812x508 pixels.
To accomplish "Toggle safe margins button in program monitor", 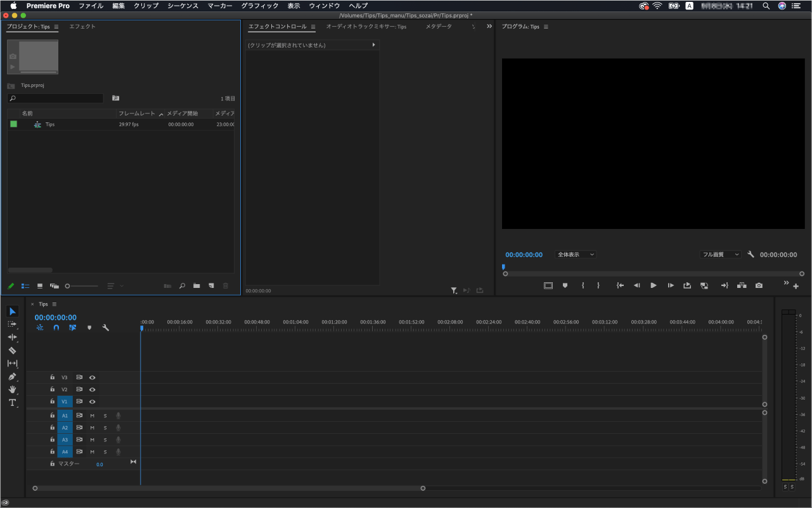I will coord(548,285).
